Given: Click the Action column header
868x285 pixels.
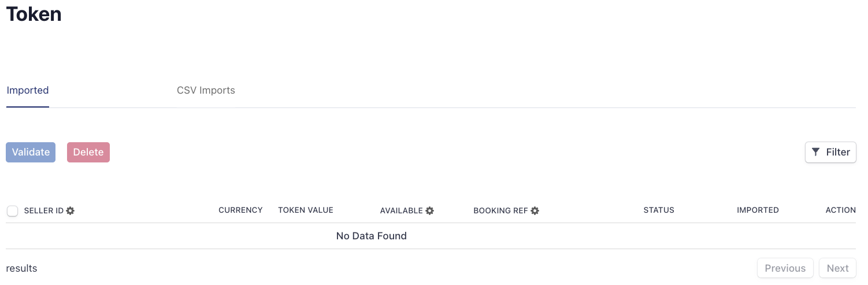Looking at the screenshot, I should pyautogui.click(x=840, y=210).
